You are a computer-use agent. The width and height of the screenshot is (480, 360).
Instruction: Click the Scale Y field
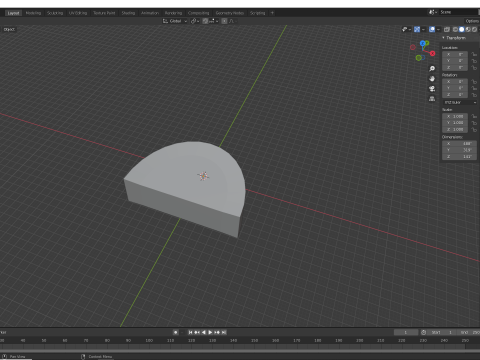[455, 123]
